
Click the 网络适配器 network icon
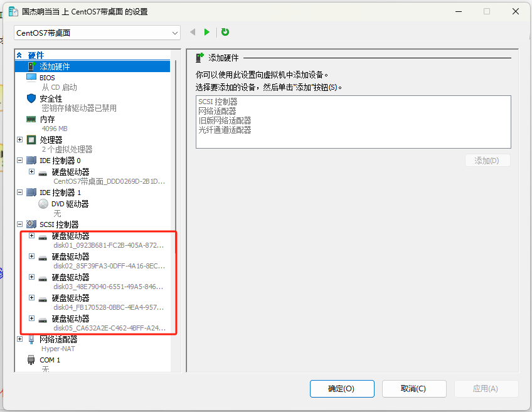point(31,339)
